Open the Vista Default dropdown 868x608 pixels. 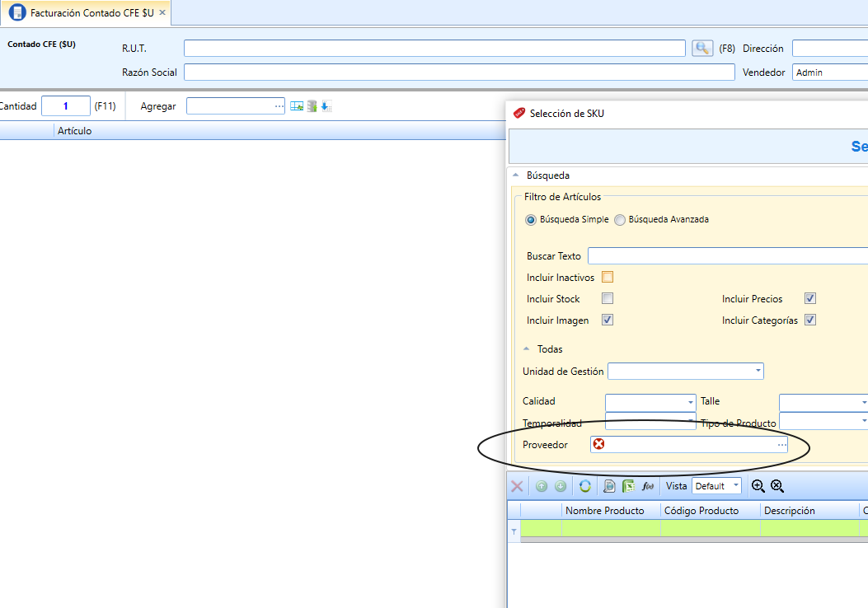(x=735, y=486)
